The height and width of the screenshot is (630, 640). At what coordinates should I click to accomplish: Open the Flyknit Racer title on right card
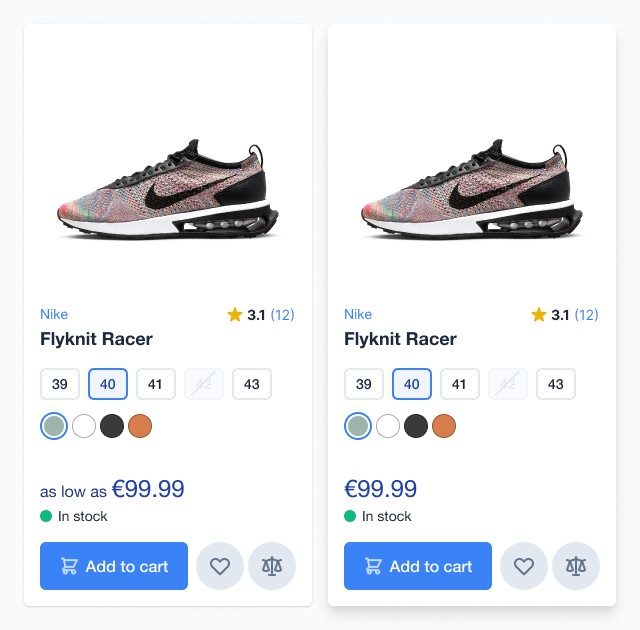pos(400,339)
